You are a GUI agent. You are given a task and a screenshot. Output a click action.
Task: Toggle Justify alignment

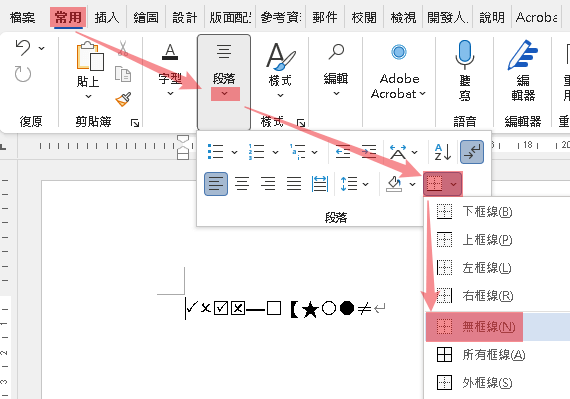tap(294, 184)
